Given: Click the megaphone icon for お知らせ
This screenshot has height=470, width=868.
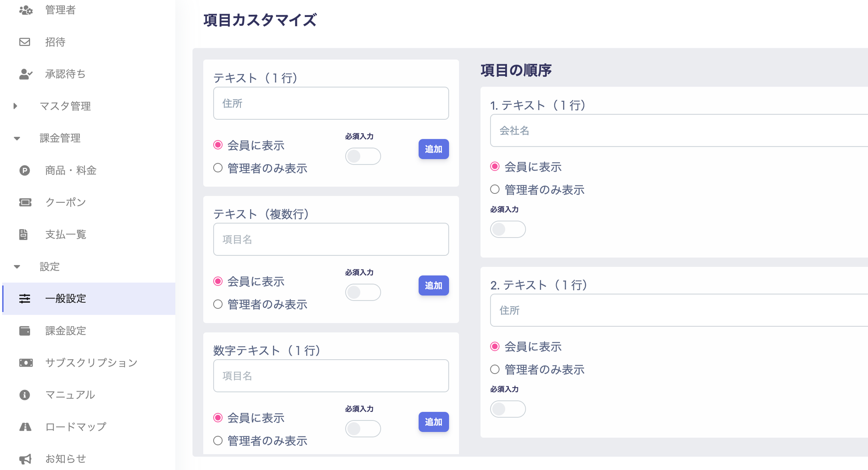Looking at the screenshot, I should click(25, 459).
